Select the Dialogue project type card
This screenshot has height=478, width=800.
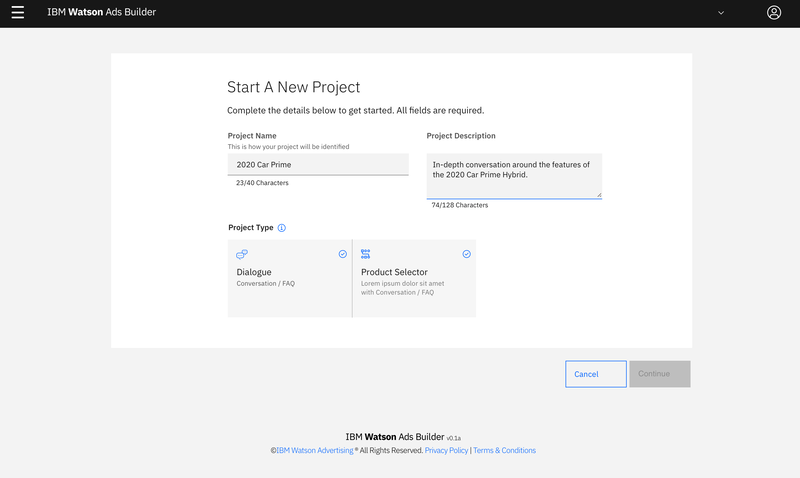290,279
